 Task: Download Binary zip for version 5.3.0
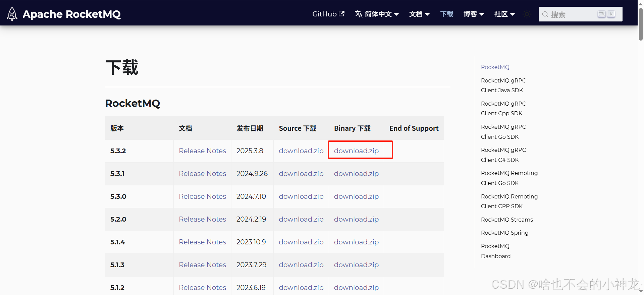point(356,196)
